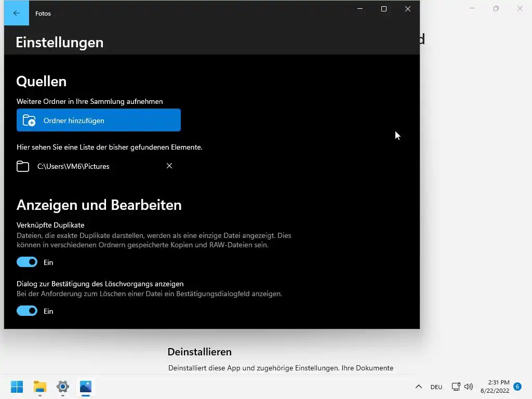Viewport: 532px width, 399px height.
Task: Toggle Verknüpfte Duplikate switch off
Action: pos(27,262)
